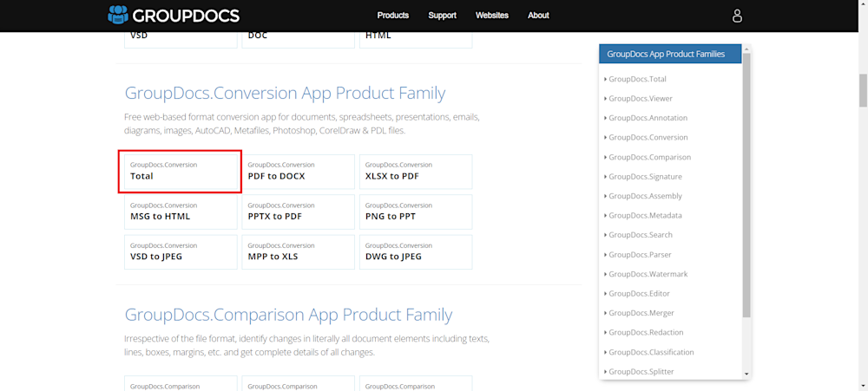Open the PDF to DOCX converter
The height and width of the screenshot is (391, 868).
(x=299, y=172)
